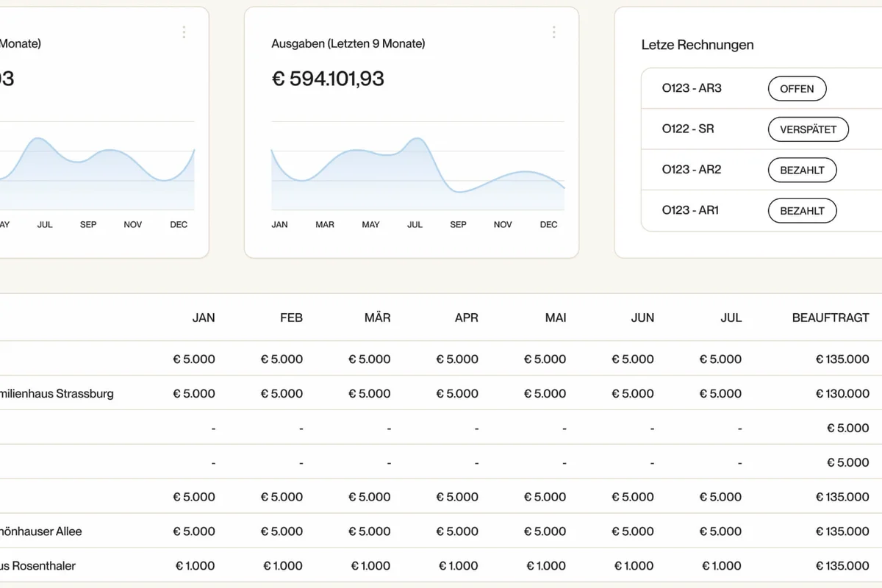The height and width of the screenshot is (588, 882).
Task: Click Strassburg row's APR € 5.000 cell
Action: (x=457, y=394)
